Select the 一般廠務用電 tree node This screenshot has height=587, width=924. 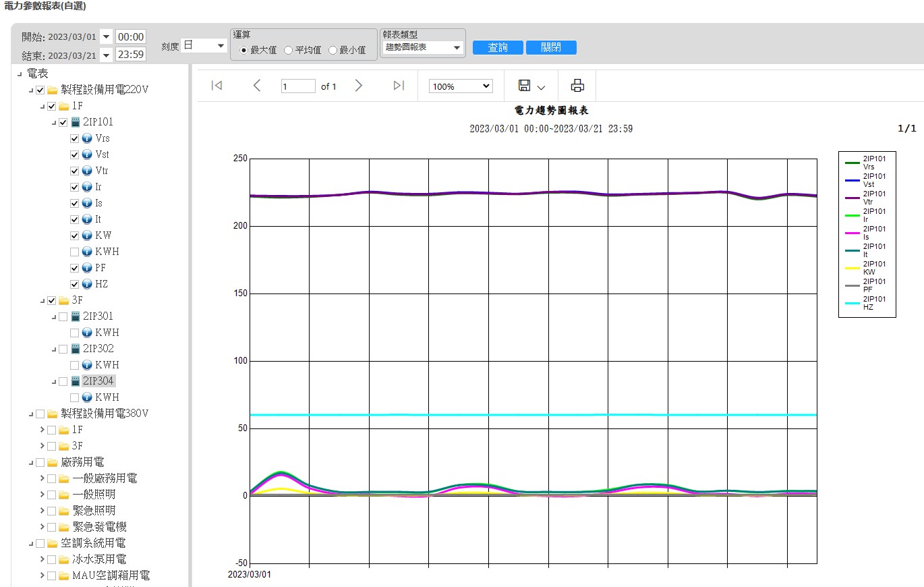105,478
